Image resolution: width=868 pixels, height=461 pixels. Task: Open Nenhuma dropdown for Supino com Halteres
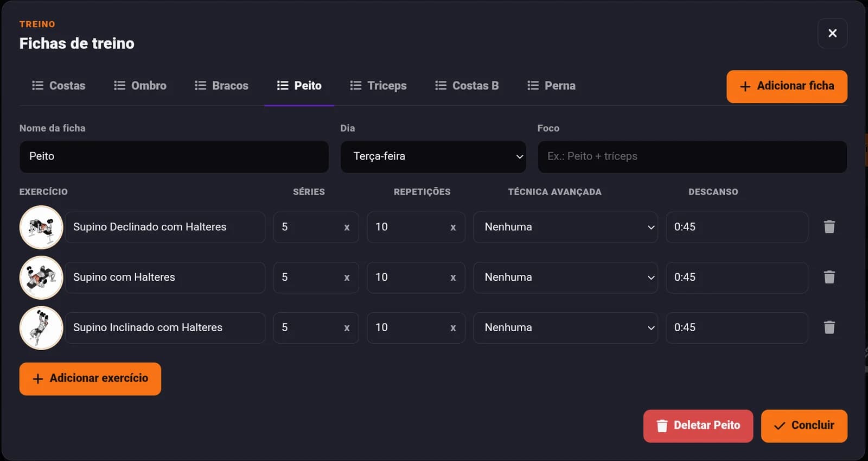[565, 277]
